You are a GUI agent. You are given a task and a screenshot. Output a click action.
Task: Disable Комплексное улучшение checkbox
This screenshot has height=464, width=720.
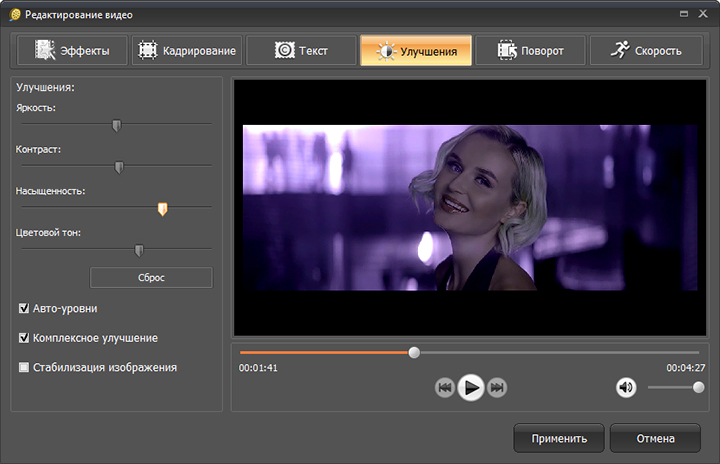[x=24, y=338]
